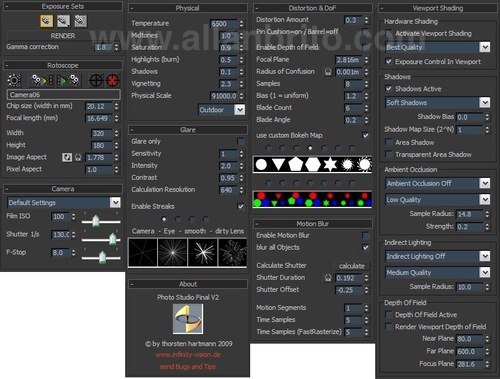
Task: Click the Temperature value field 6500
Action: (224, 24)
